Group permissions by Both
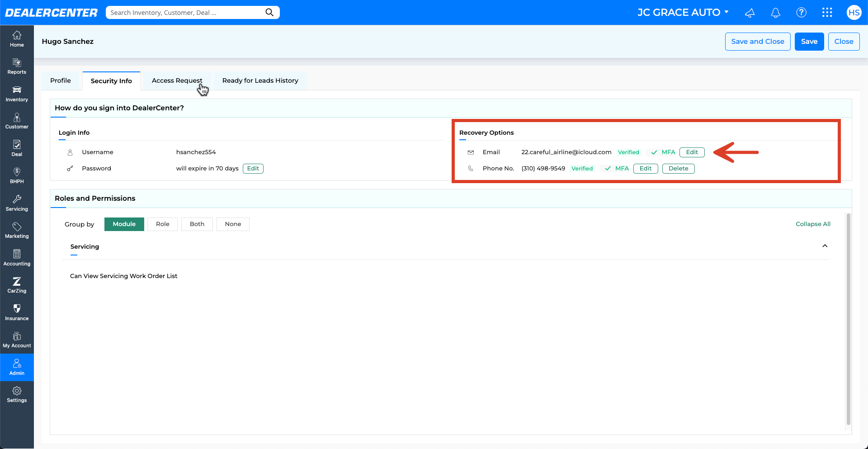Viewport: 868px width, 449px height. tap(197, 224)
